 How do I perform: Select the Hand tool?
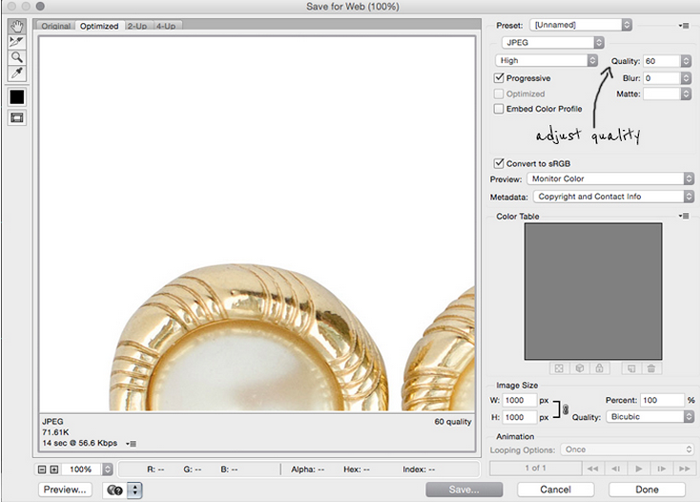click(17, 26)
